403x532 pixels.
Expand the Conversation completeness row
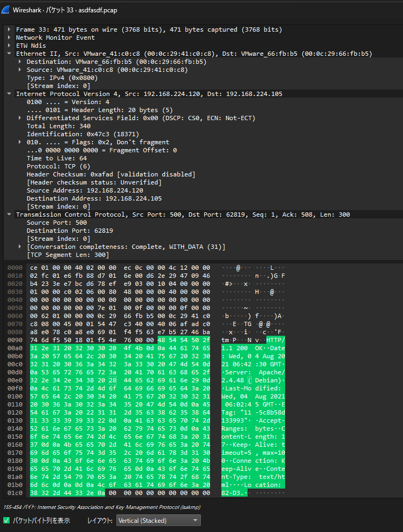coord(20,247)
